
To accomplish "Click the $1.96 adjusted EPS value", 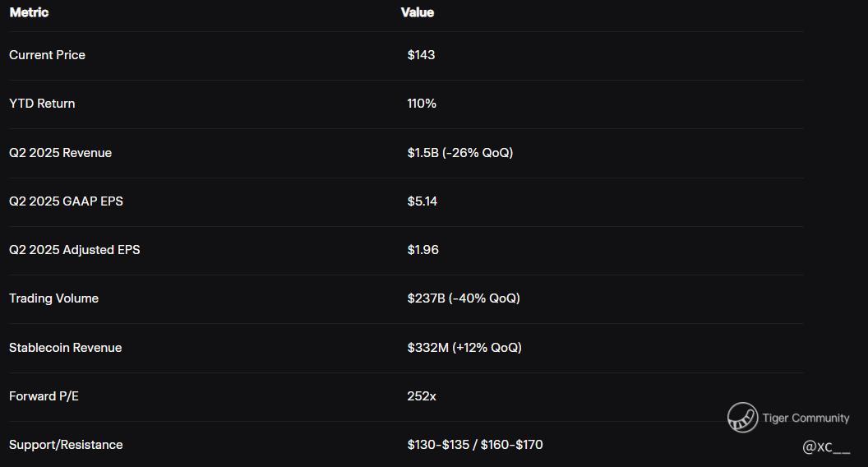I will (x=422, y=250).
